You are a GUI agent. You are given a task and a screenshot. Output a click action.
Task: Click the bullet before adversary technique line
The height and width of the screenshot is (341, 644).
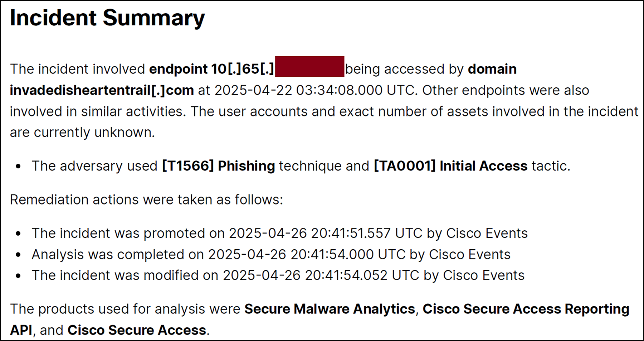click(x=18, y=167)
